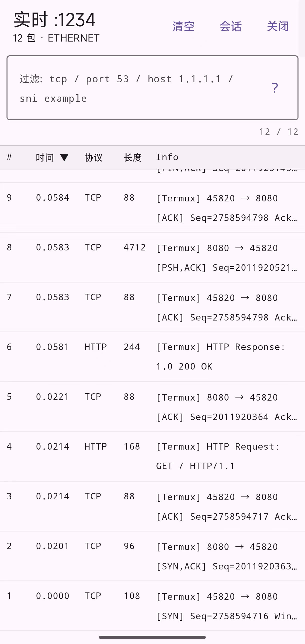
Task: Sort by the # column header
Action: coord(9,157)
